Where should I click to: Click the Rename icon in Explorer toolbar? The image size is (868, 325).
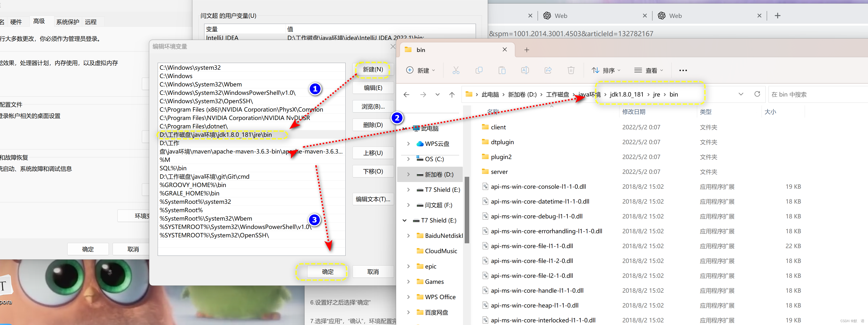coord(525,70)
